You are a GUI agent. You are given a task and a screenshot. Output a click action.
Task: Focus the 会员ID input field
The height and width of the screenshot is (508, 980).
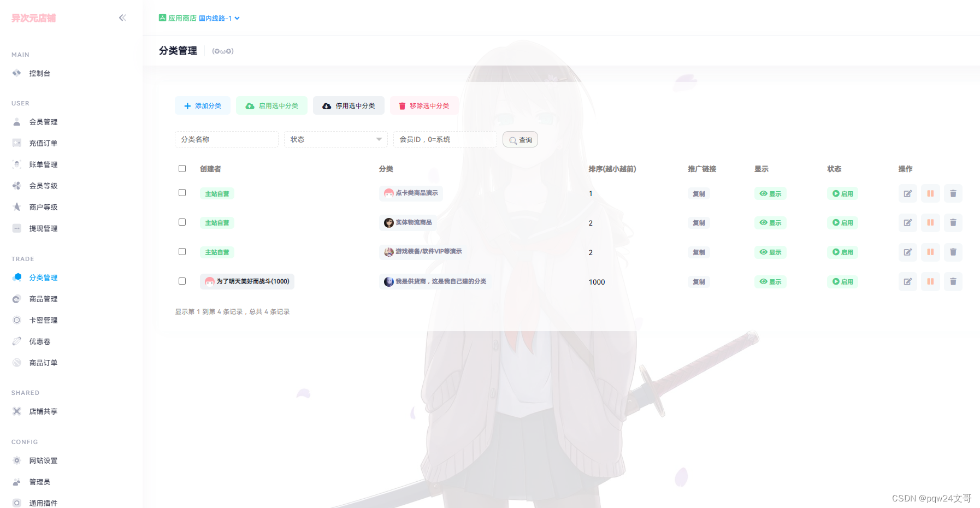tap(445, 139)
